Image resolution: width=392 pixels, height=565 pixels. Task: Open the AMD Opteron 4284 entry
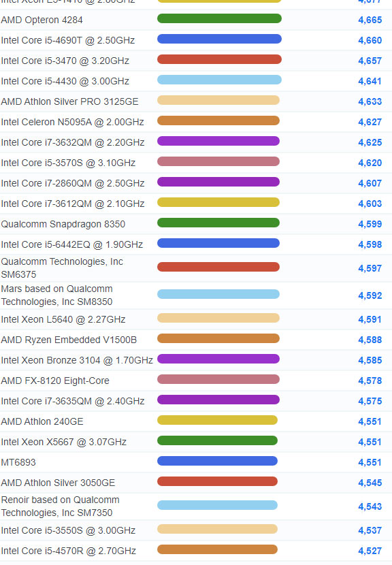click(42, 20)
